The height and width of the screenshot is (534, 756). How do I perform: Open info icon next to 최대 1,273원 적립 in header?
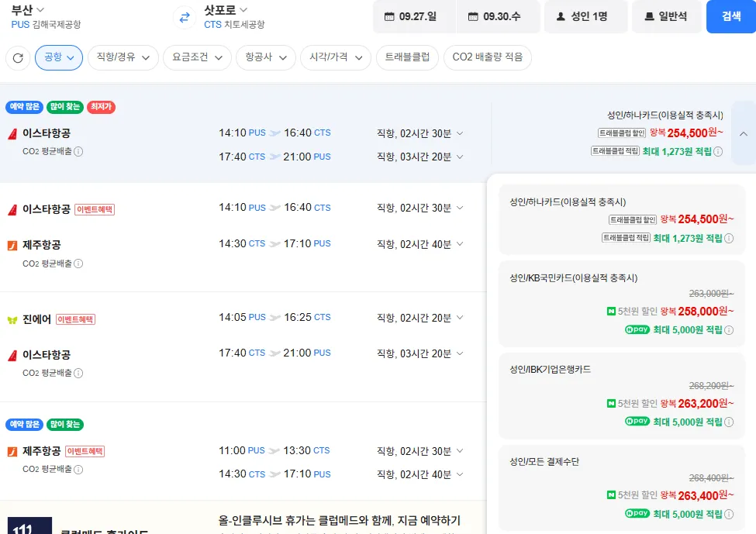(x=718, y=151)
